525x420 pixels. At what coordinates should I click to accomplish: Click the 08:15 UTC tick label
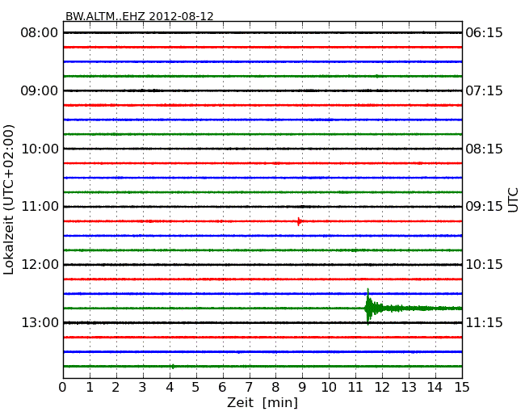484,149
